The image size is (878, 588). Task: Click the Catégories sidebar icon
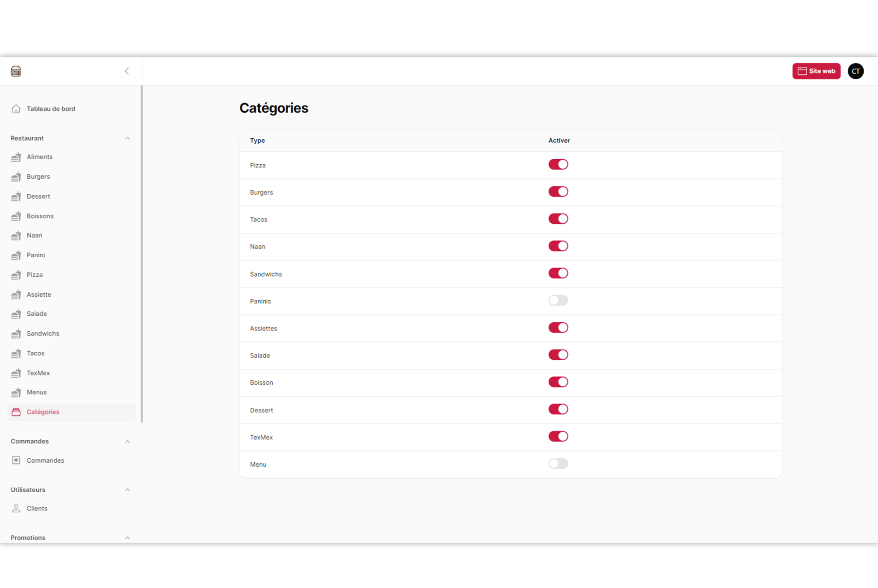[x=16, y=412]
